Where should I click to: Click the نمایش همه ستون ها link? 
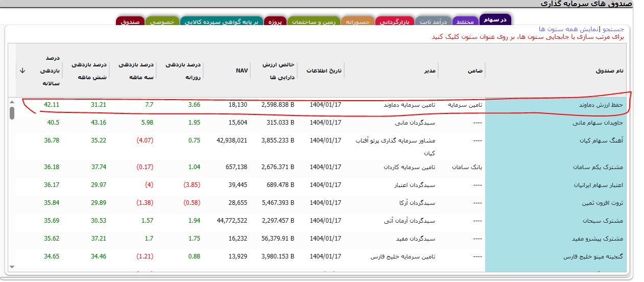pos(569,29)
